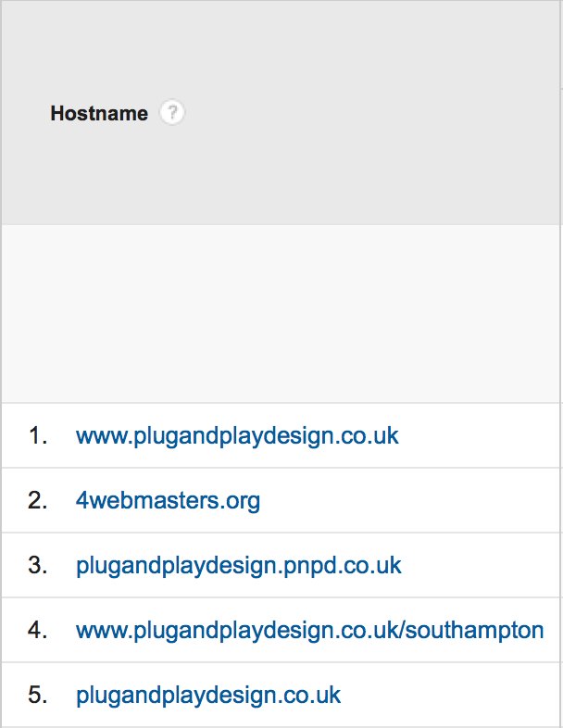The height and width of the screenshot is (728, 563).
Task: Open the www.plugandplaydesign.co.uk hostname link
Action: pyautogui.click(x=237, y=436)
